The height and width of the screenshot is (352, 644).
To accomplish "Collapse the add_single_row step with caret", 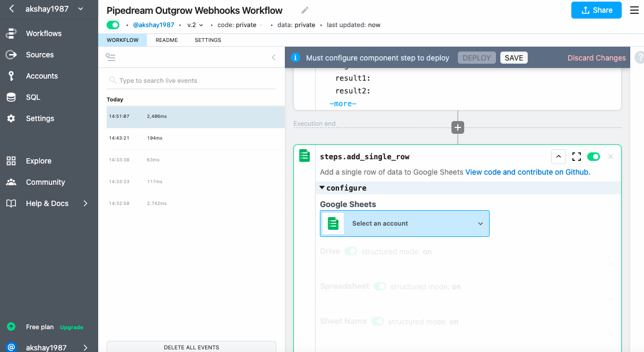I will point(559,157).
